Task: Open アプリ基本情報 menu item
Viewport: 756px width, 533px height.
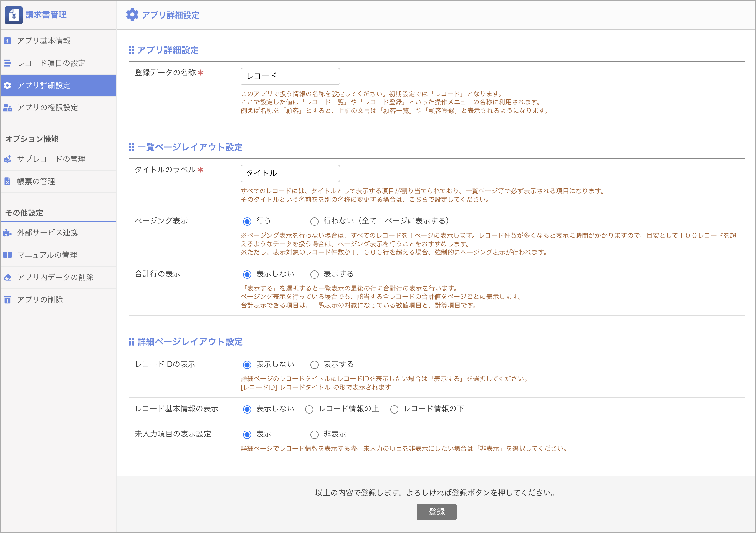Action: pyautogui.click(x=59, y=41)
